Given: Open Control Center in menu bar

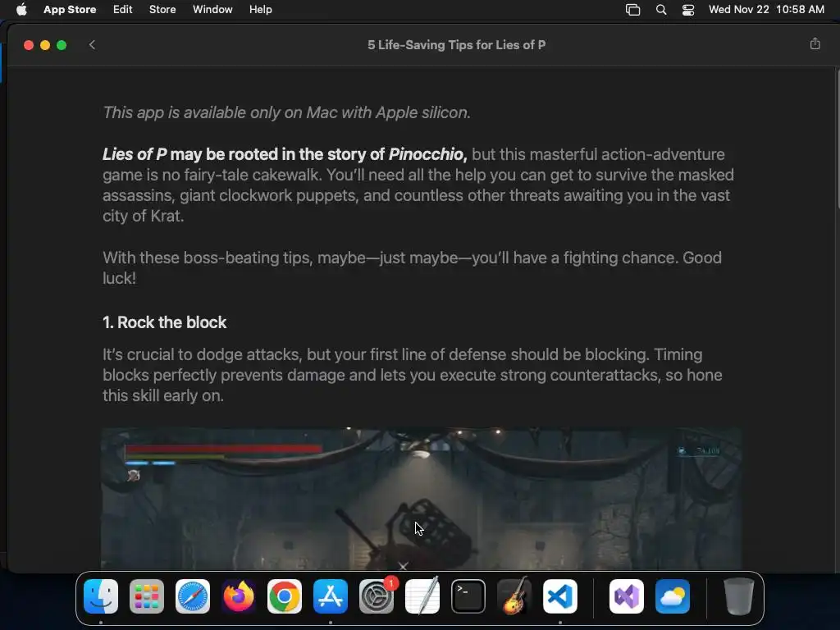Looking at the screenshot, I should 688,10.
